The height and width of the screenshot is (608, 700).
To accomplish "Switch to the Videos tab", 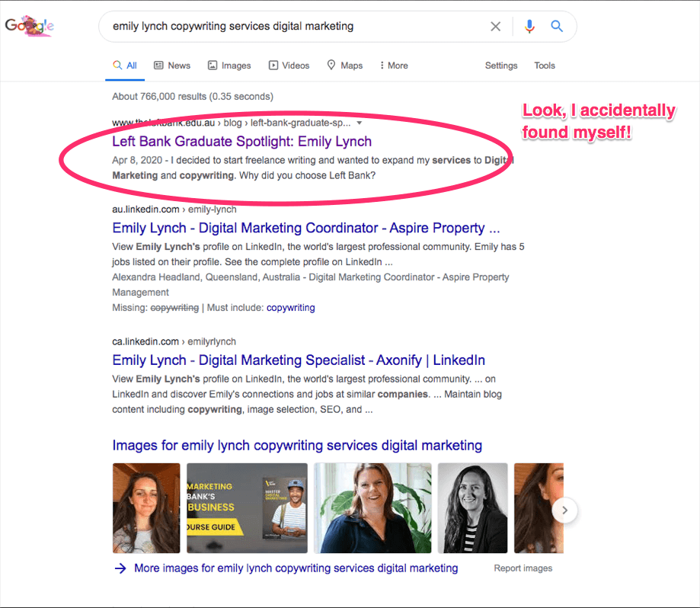I will (289, 66).
